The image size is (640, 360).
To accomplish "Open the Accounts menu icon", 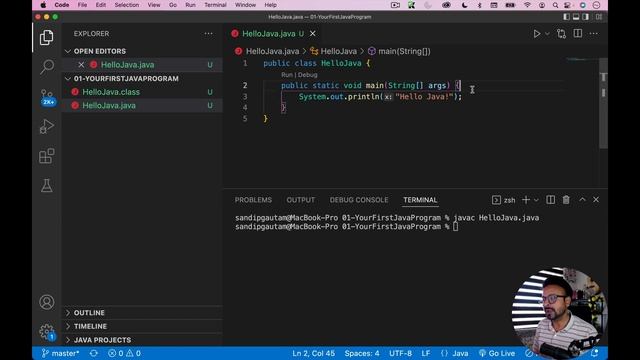I will pyautogui.click(x=47, y=302).
